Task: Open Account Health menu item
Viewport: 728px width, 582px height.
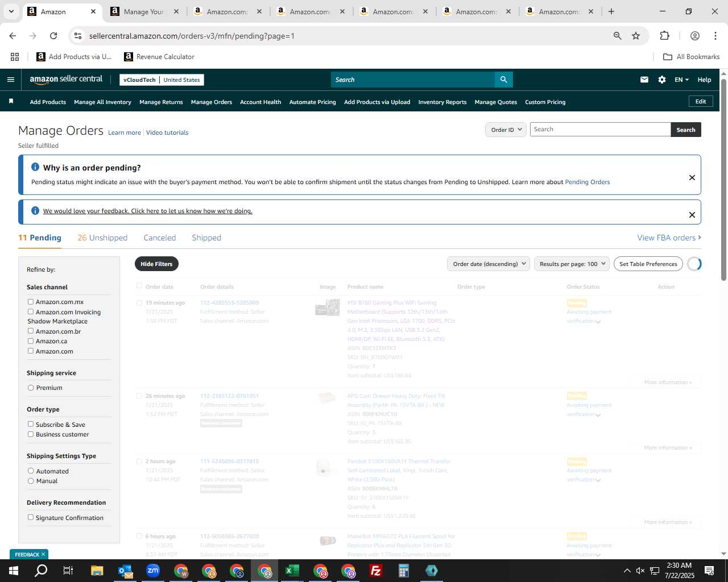Action: pyautogui.click(x=260, y=102)
